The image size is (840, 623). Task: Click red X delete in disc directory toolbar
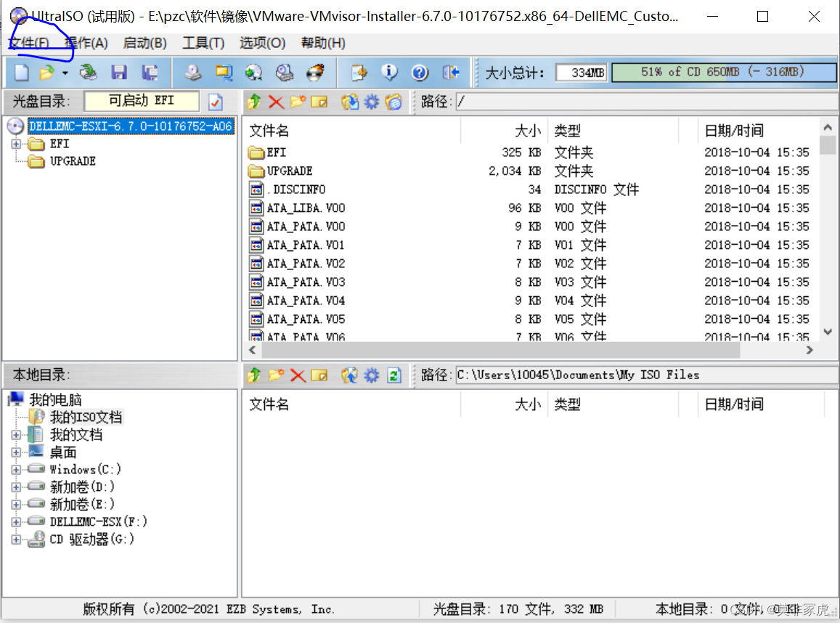tap(276, 102)
